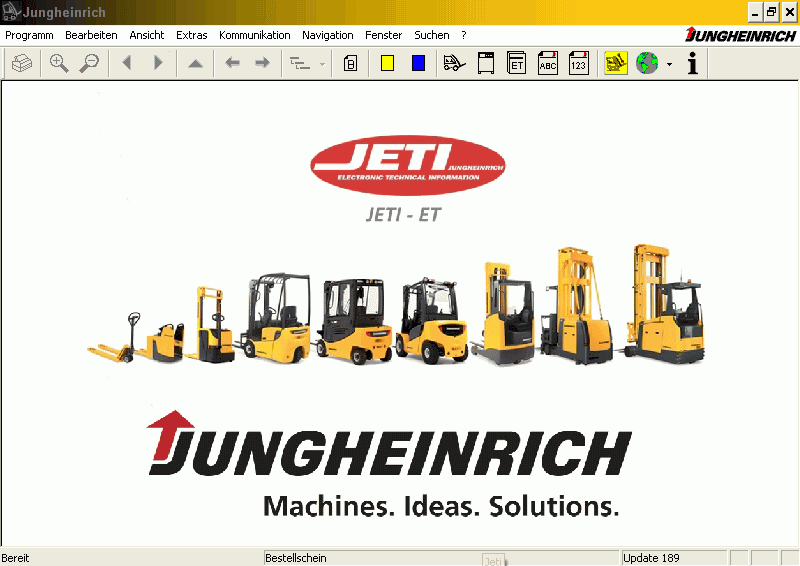Open the Programm menu
Screen dimensions: 800x566
coord(29,35)
